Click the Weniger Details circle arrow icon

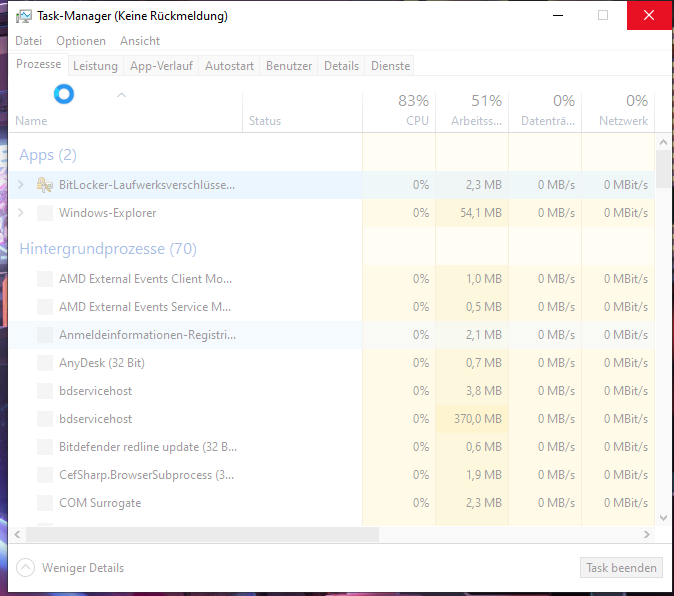click(x=26, y=568)
